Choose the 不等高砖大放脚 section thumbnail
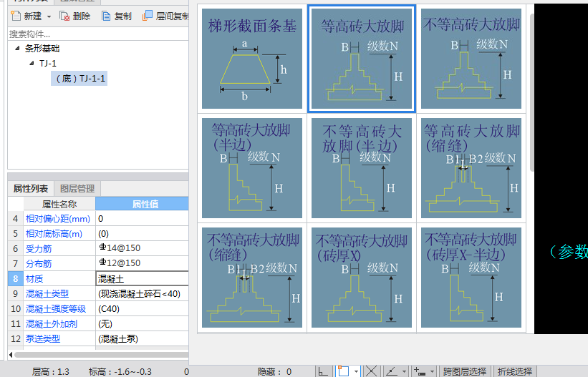Image resolution: width=588 pixels, height=377 pixels. (x=471, y=59)
